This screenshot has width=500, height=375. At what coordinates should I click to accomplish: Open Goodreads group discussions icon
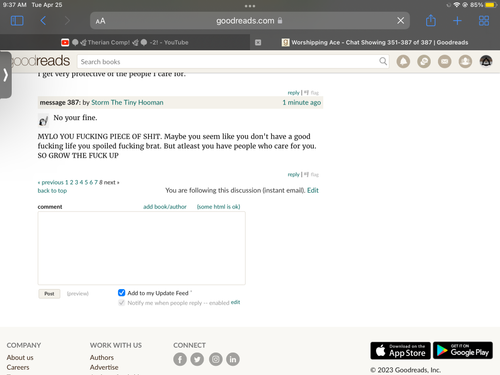[424, 61]
